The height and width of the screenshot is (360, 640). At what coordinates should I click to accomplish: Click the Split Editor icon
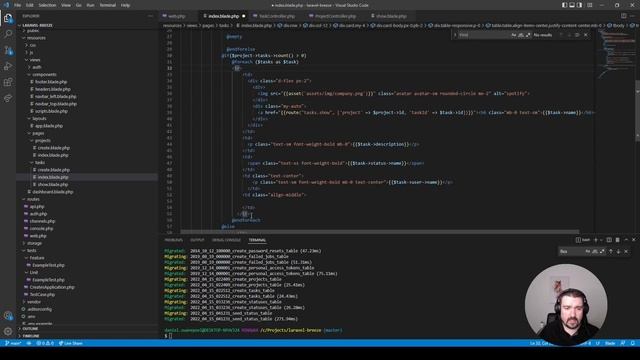coord(624,16)
